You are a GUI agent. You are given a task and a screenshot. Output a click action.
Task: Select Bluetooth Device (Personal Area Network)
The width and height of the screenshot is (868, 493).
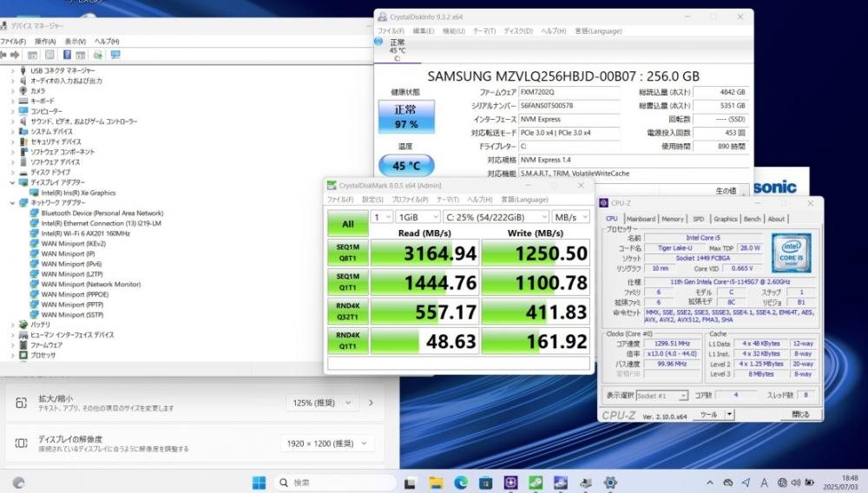(x=102, y=213)
